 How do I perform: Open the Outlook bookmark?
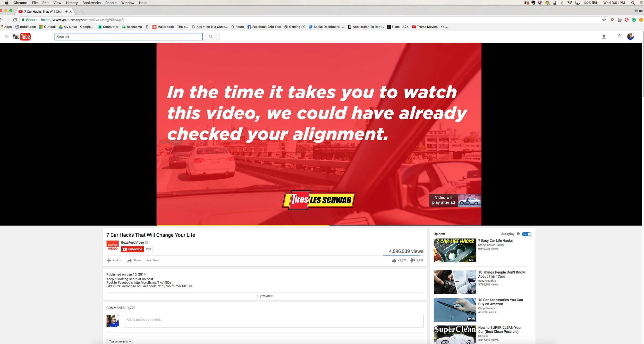(x=47, y=27)
